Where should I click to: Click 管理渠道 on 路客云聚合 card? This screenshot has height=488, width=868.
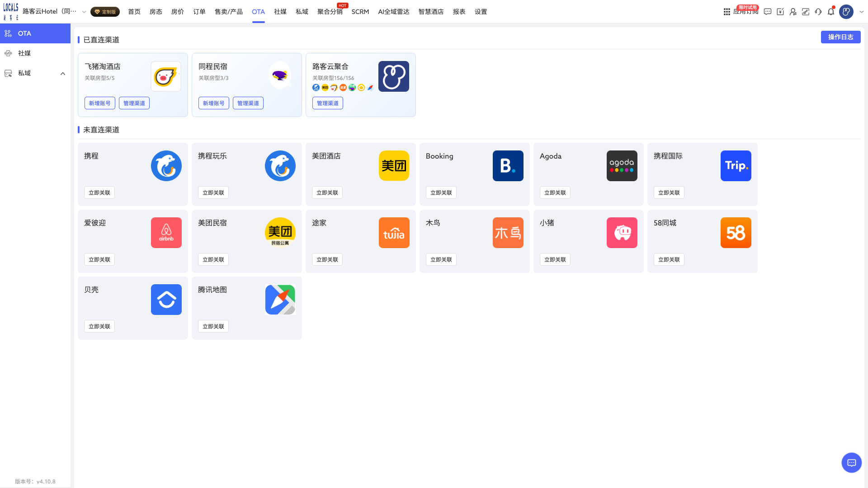click(328, 103)
